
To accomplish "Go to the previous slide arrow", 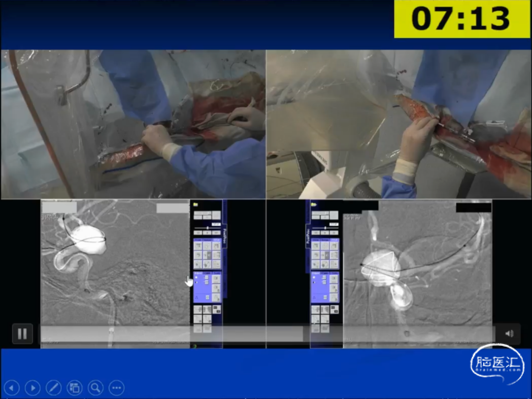I will (x=12, y=388).
